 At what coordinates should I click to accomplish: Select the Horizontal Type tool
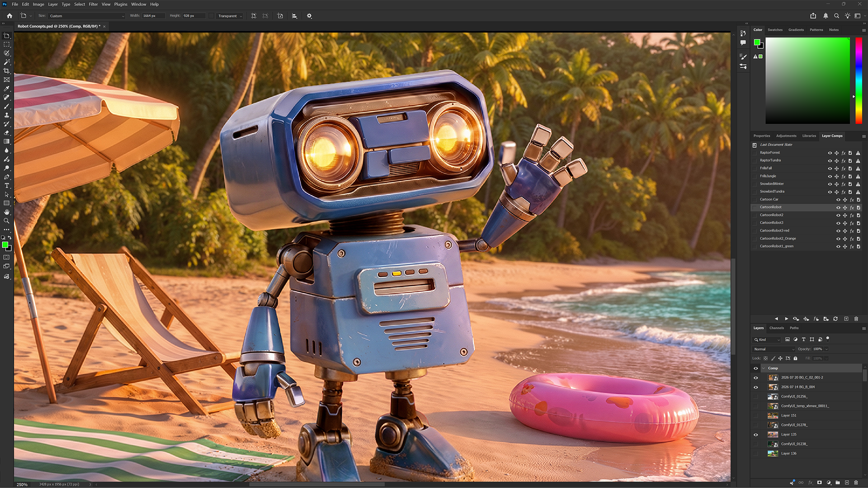coord(7,186)
